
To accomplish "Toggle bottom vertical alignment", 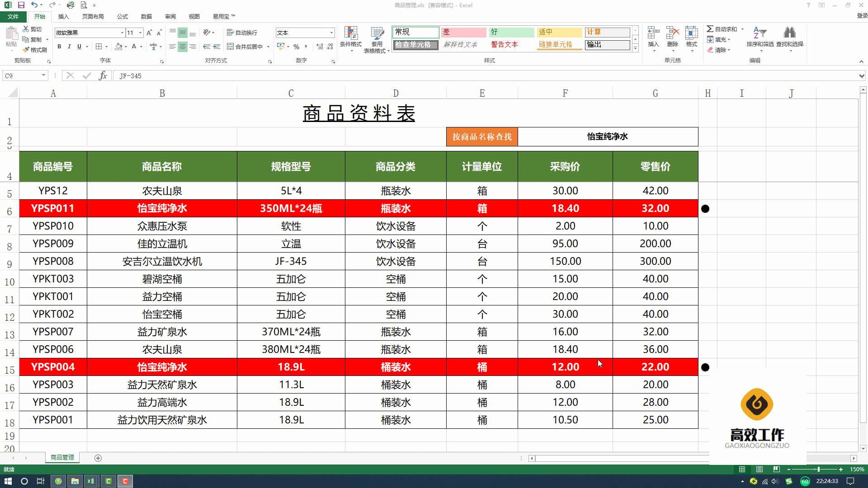I will tap(193, 33).
